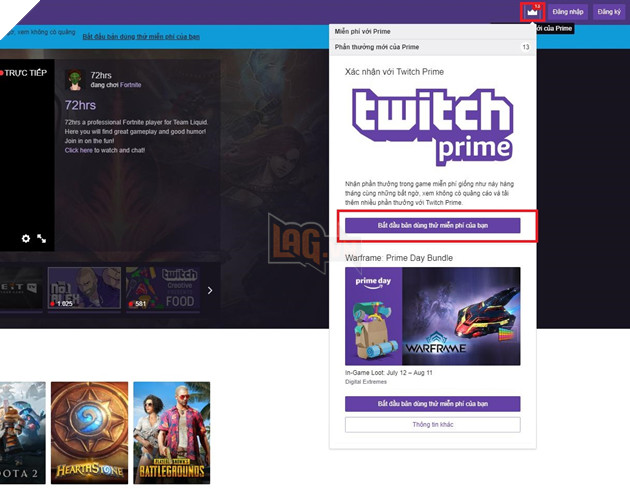Viewport: 630px width, 489px height.
Task: Click the free trial link in blue banner
Action: click(141, 37)
